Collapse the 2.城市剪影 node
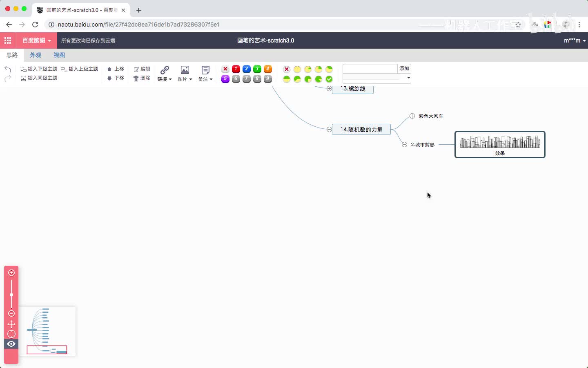 pyautogui.click(x=404, y=145)
